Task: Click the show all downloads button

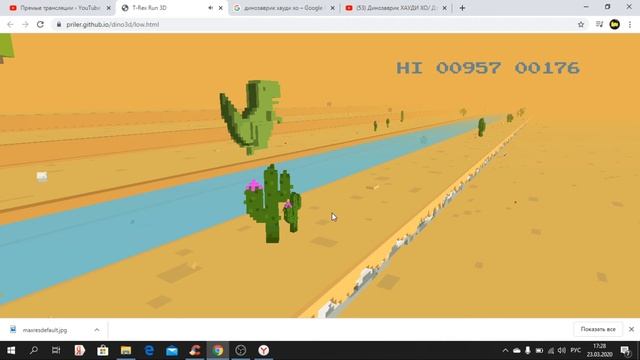Action: [x=598, y=329]
